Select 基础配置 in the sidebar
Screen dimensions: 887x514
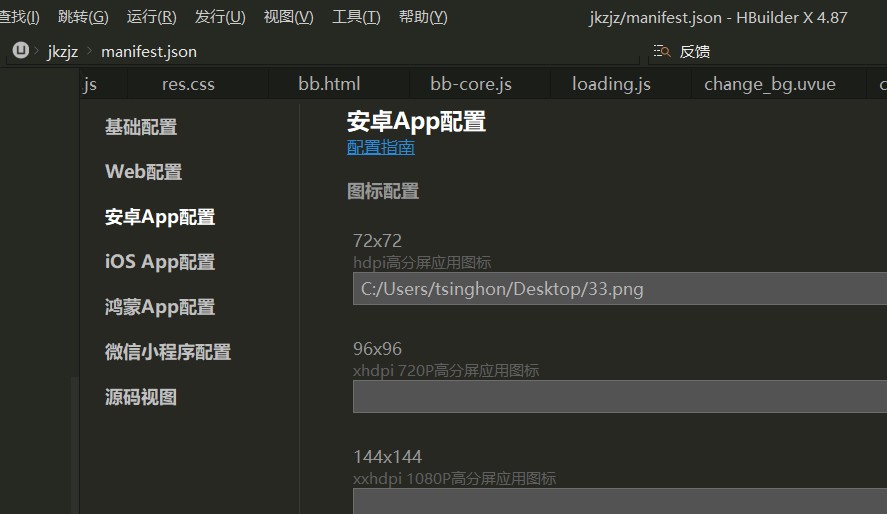(x=141, y=127)
